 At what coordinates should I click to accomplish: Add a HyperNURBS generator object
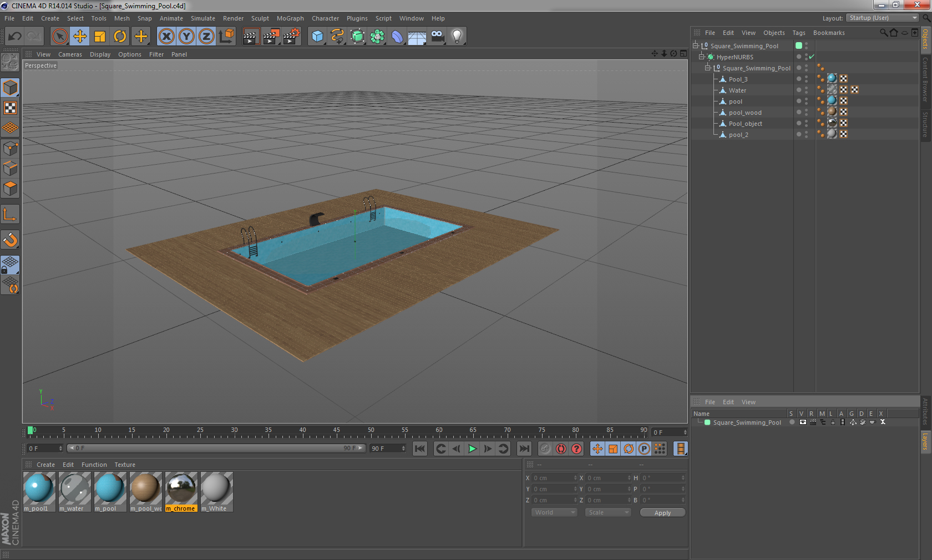[358, 37]
